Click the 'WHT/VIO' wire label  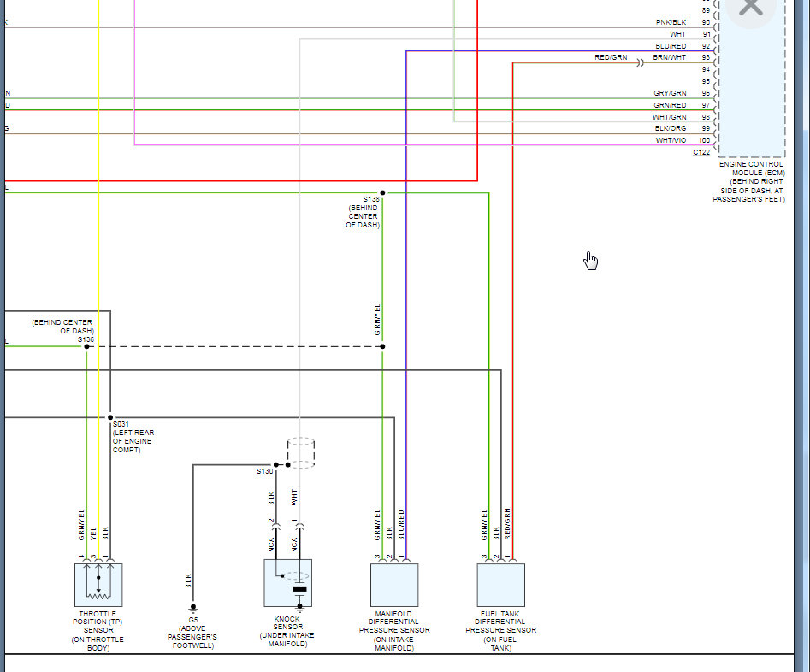[671, 140]
